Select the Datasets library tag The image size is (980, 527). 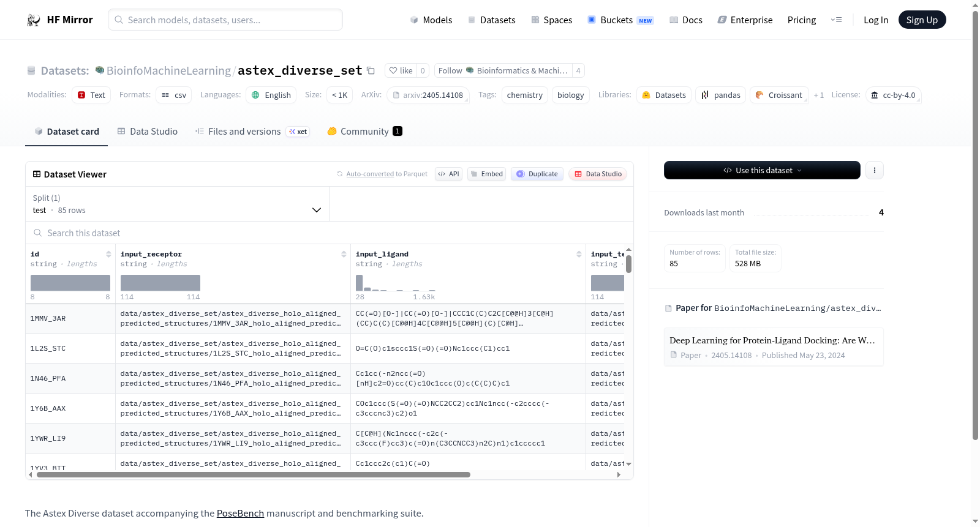(664, 95)
